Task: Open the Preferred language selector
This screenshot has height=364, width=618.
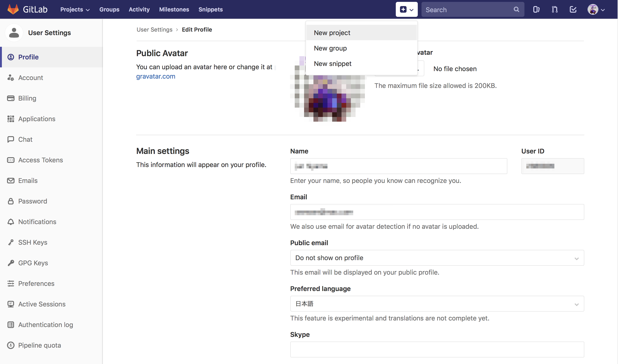Action: click(x=437, y=304)
